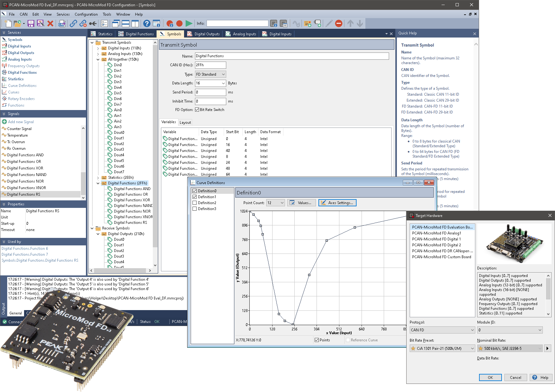
Task: Click the red circle remove icon
Action: 339,23
